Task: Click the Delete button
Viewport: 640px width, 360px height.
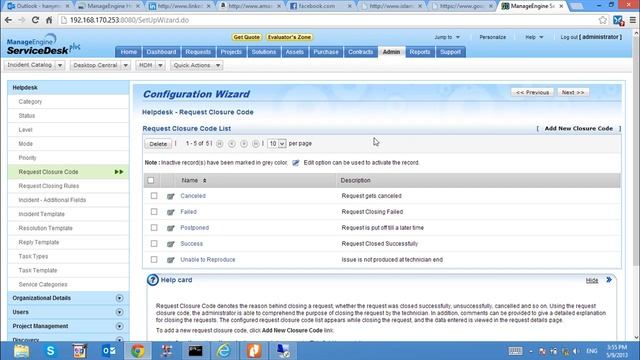Action: click(x=158, y=144)
